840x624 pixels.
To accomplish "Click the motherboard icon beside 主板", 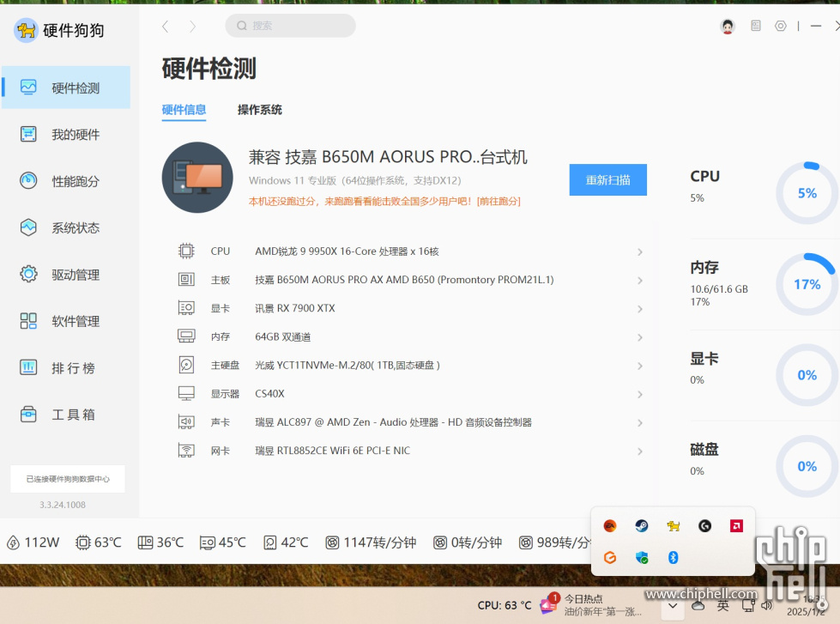I will (186, 279).
